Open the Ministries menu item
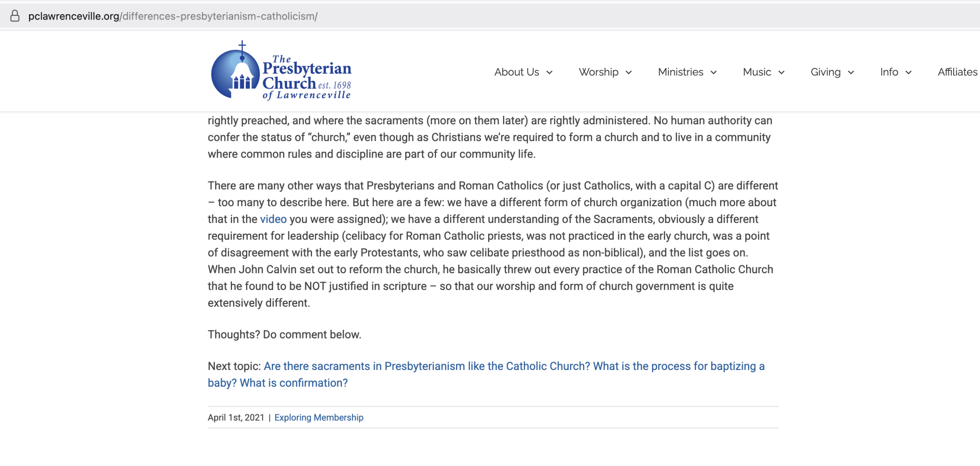 coord(680,72)
